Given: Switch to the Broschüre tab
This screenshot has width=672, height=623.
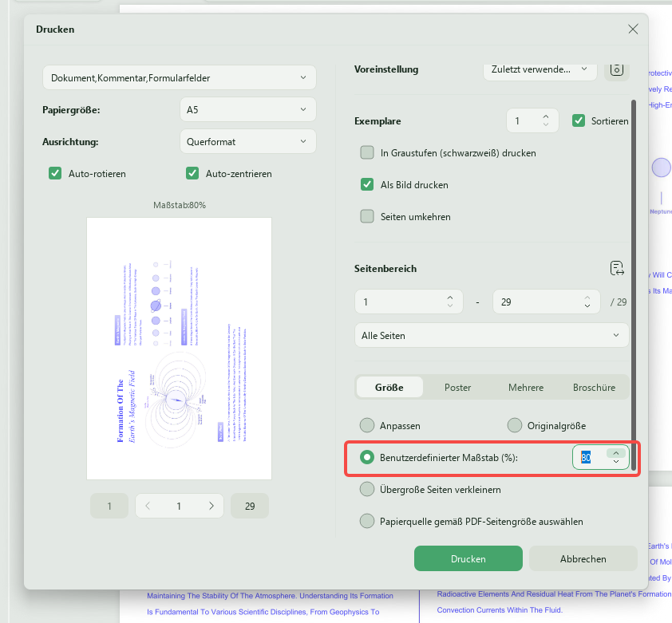Looking at the screenshot, I should (594, 388).
